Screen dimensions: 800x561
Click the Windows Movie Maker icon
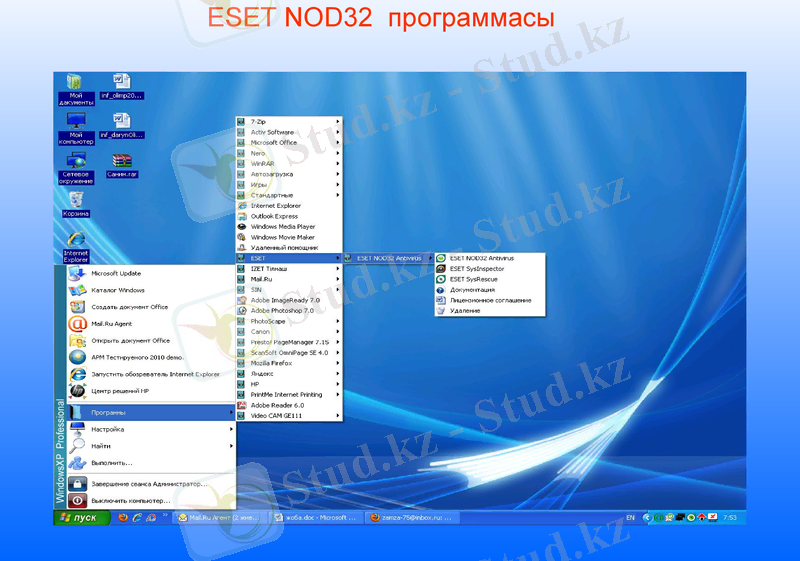242,237
